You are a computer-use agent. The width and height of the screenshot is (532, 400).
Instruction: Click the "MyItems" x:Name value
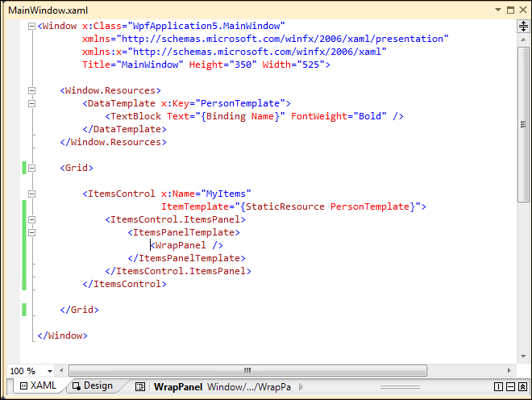pos(226,194)
